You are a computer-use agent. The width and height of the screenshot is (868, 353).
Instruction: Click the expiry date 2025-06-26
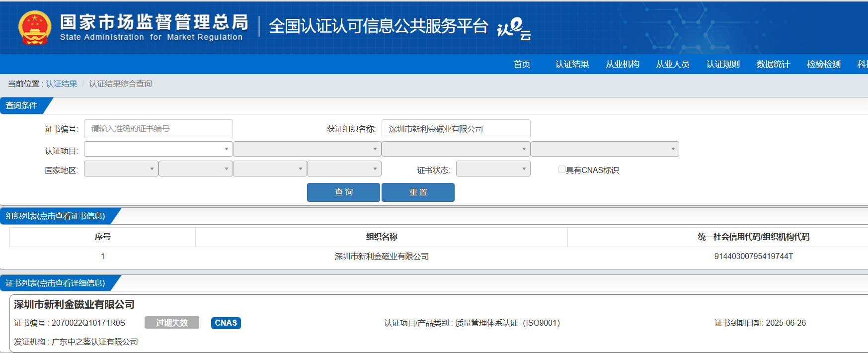click(786, 323)
